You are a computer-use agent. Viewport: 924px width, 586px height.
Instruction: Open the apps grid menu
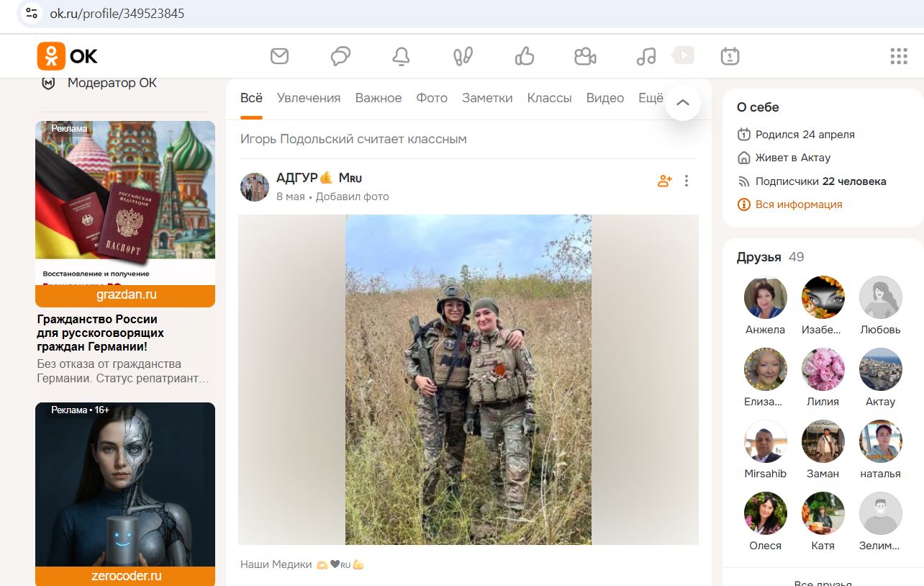click(x=898, y=56)
